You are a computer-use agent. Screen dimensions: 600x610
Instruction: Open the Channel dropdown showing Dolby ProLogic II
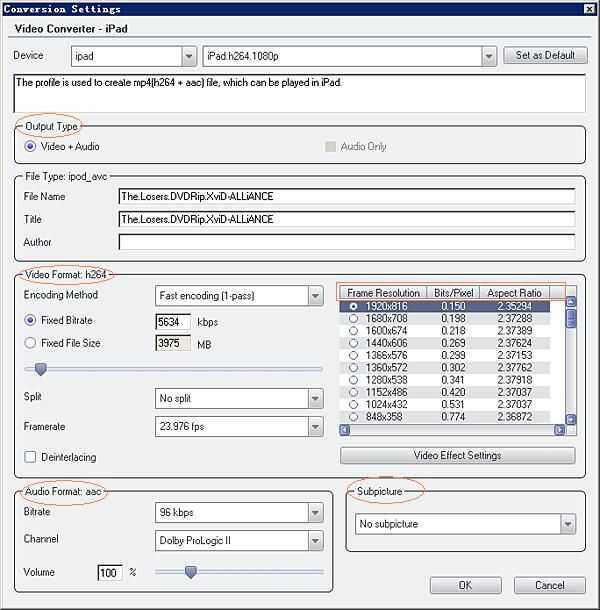pos(239,541)
